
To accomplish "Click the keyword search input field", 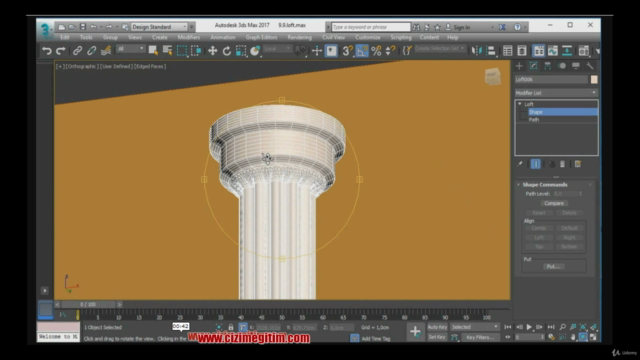I will click(x=371, y=27).
